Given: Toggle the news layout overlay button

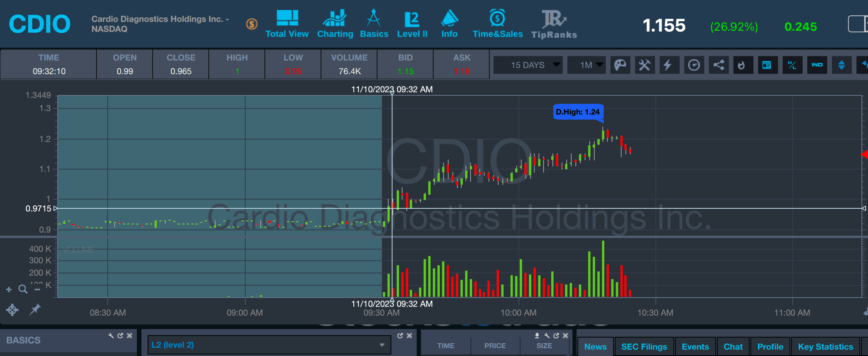Looking at the screenshot, I should tap(768, 65).
